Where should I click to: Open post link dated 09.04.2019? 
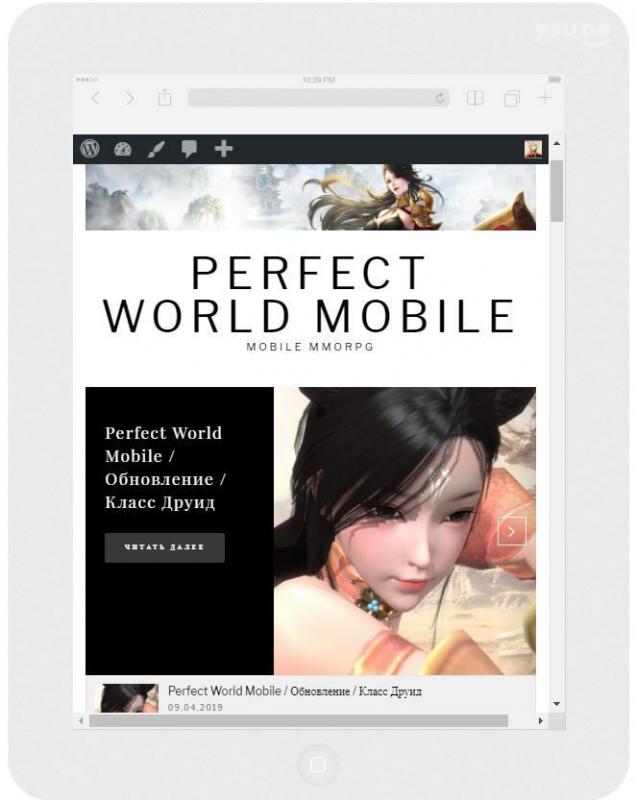pyautogui.click(x=295, y=691)
